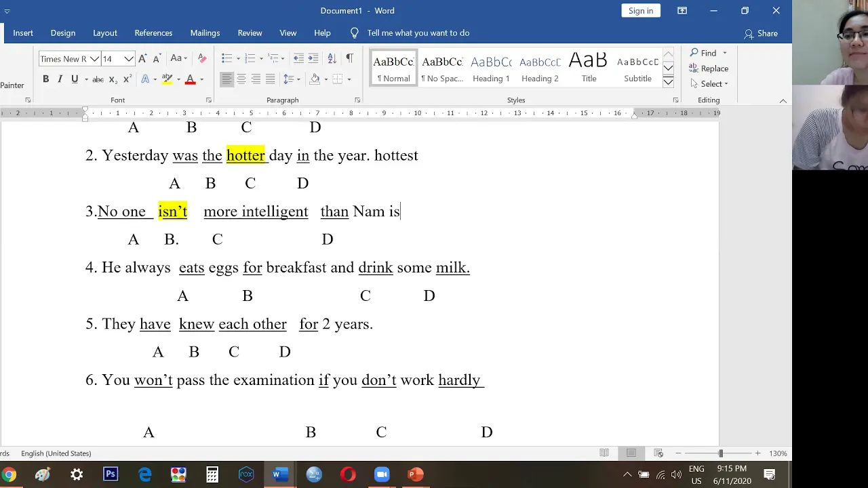The width and height of the screenshot is (868, 488).
Task: Switch to Read Mode view icon
Action: pyautogui.click(x=604, y=453)
